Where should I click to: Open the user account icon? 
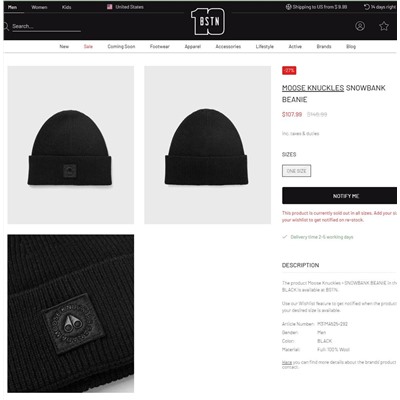[x=360, y=26]
